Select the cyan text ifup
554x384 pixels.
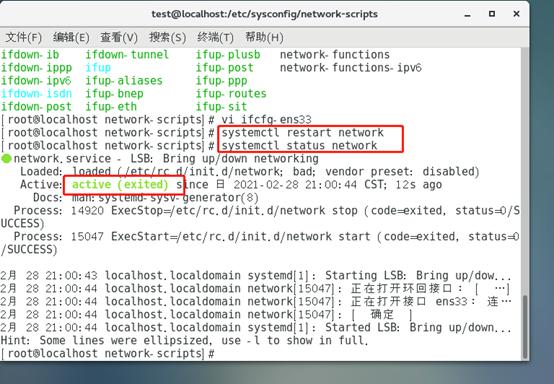pos(98,68)
